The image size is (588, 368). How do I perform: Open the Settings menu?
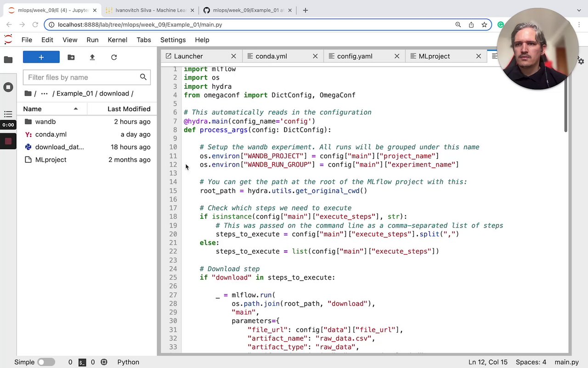coord(173,40)
